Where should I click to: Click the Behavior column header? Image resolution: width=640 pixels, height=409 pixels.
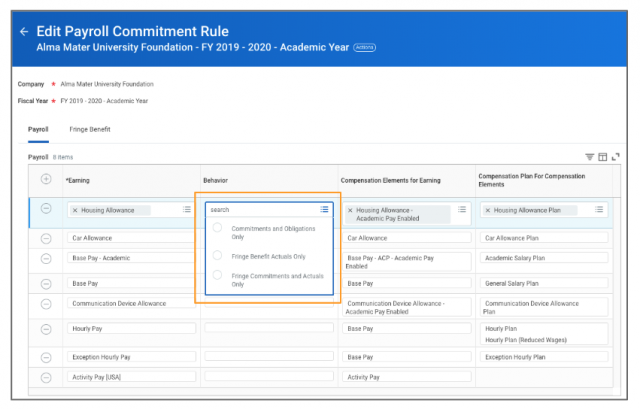tap(216, 180)
